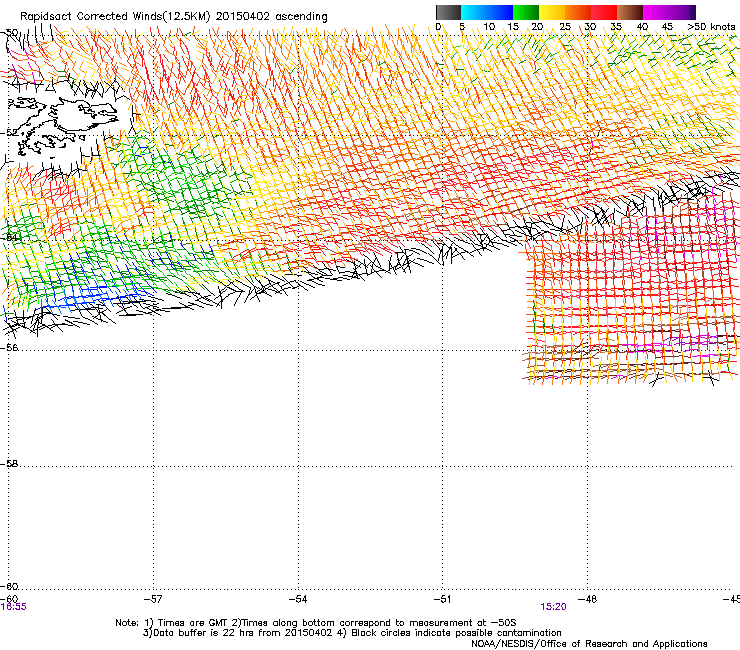The image size is (740, 650).
Task: Click the title 'Rapidscat Corrected Winds(12.5KM)'
Action: click(x=115, y=17)
